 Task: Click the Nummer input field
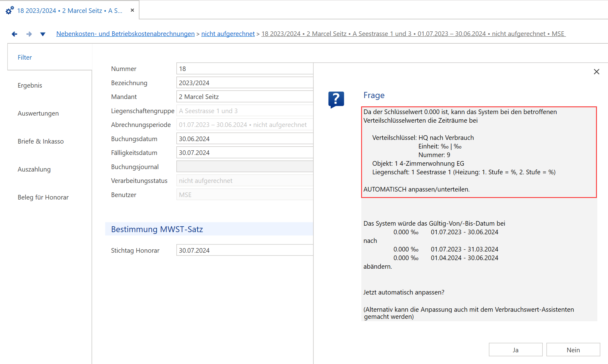point(245,69)
